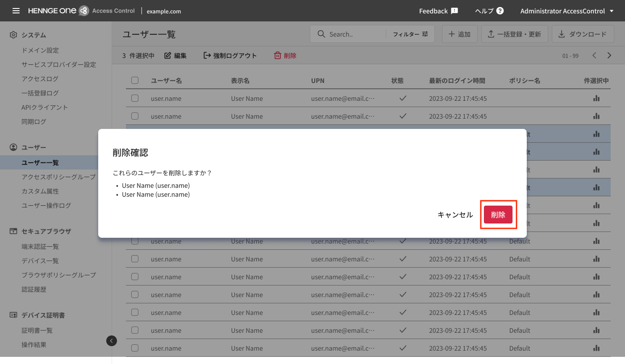Open 認証履歴 in the sidebar
Screen dimensions: 625x364
pyautogui.click(x=34, y=290)
